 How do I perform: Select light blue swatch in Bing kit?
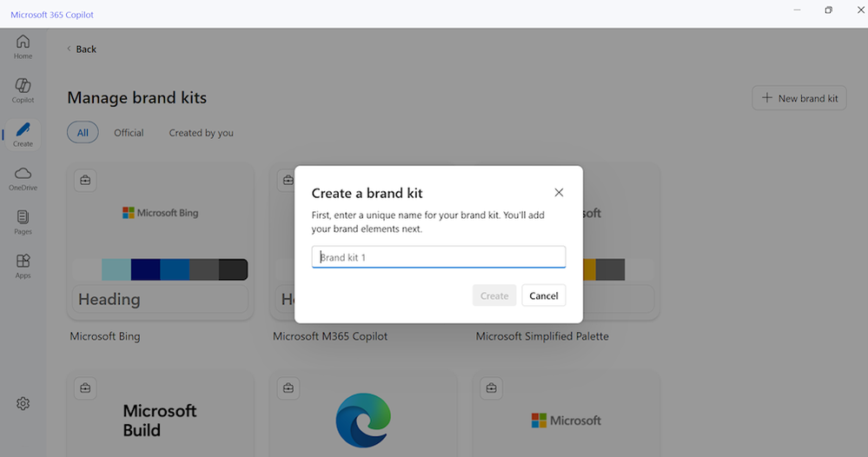(116, 269)
